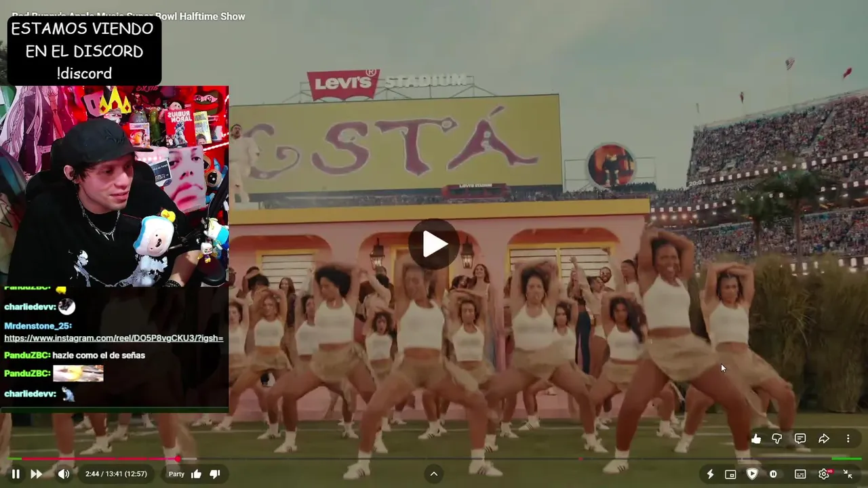Screen dimensions: 868x488
Task: Open the overlay three-dot more options menu
Action: click(848, 439)
